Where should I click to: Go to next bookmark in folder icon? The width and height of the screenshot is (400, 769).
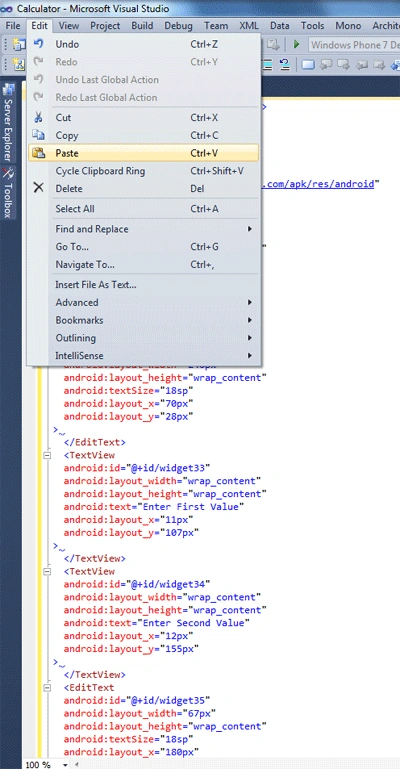tap(378, 64)
